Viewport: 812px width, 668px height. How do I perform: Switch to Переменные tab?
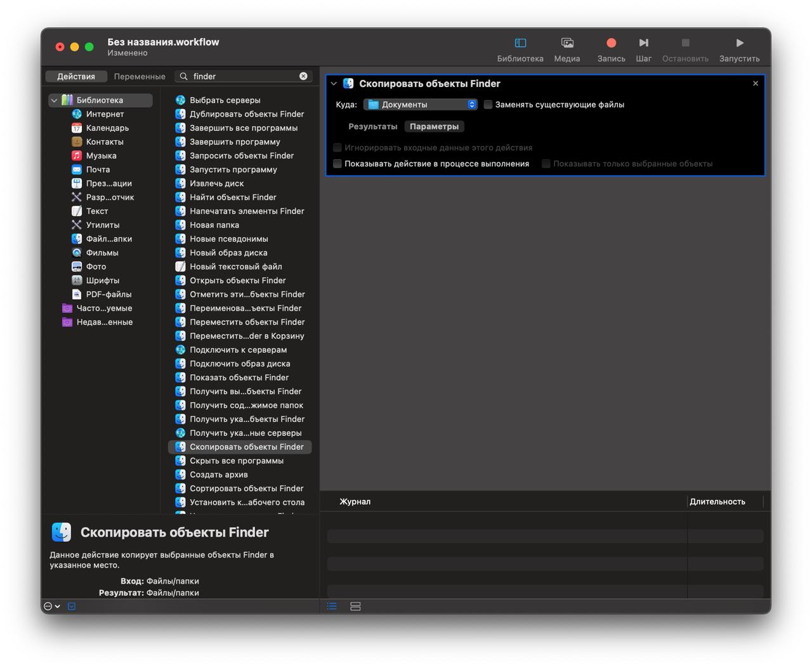click(140, 76)
